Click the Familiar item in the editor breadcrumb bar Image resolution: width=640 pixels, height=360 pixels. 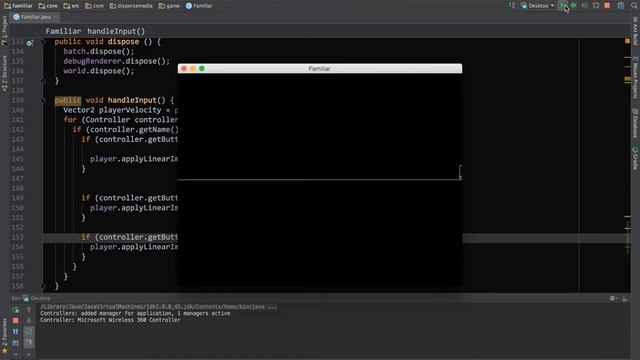point(63,31)
